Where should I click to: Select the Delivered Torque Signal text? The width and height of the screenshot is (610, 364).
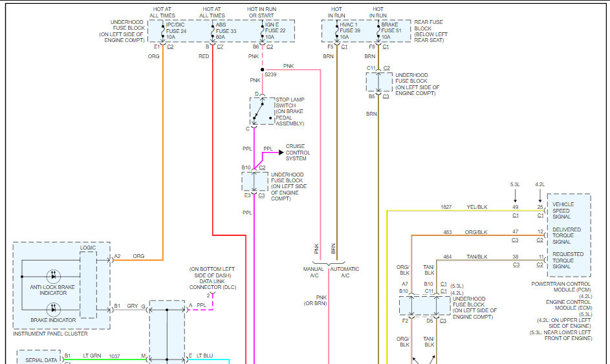tap(567, 235)
